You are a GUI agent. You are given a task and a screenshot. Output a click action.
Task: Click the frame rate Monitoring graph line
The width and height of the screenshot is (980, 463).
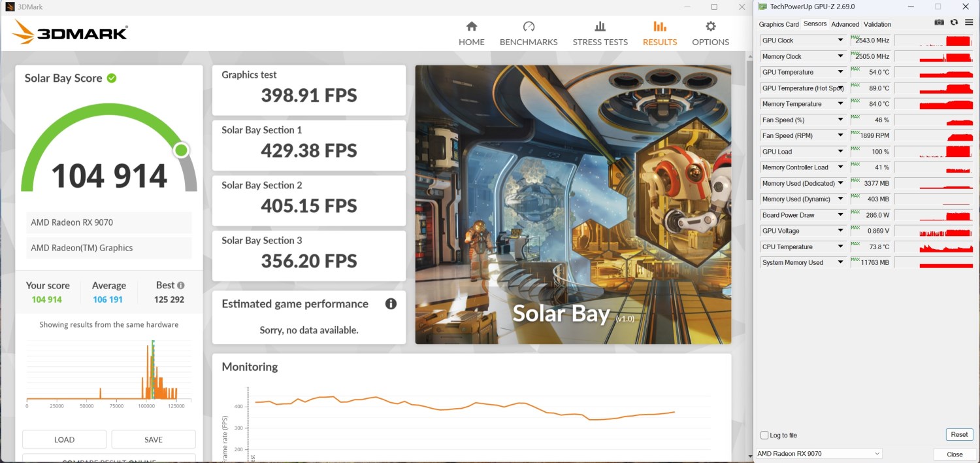pyautogui.click(x=464, y=407)
